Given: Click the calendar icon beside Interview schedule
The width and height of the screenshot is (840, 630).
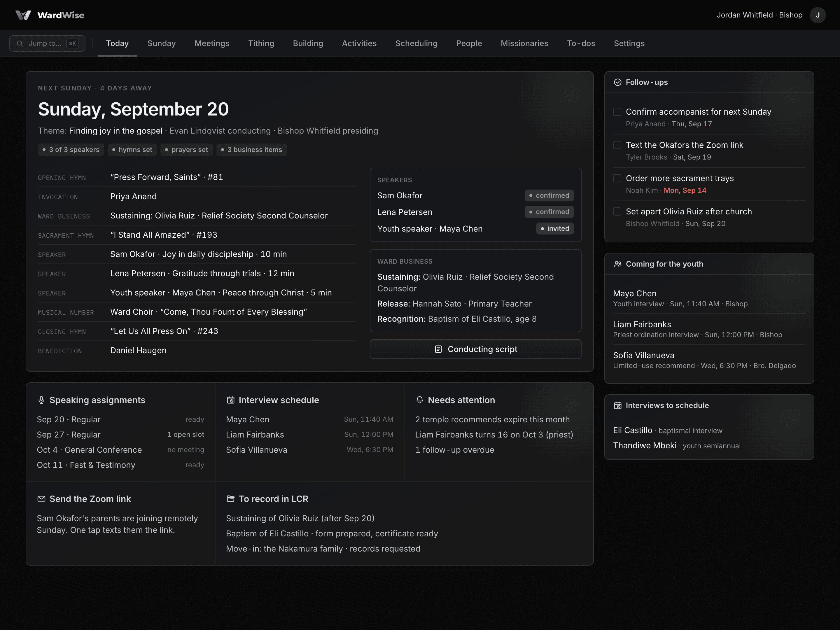Looking at the screenshot, I should (230, 400).
